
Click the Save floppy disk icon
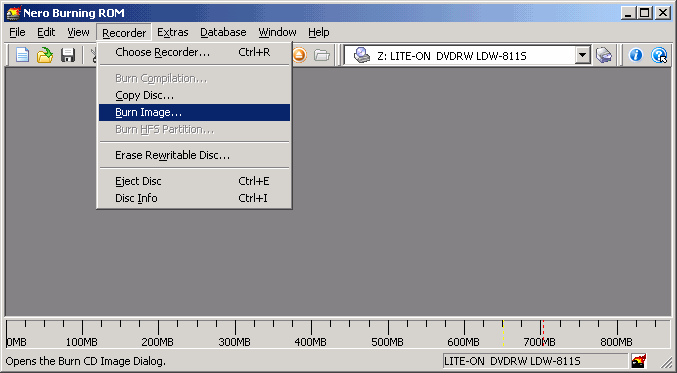coord(67,55)
